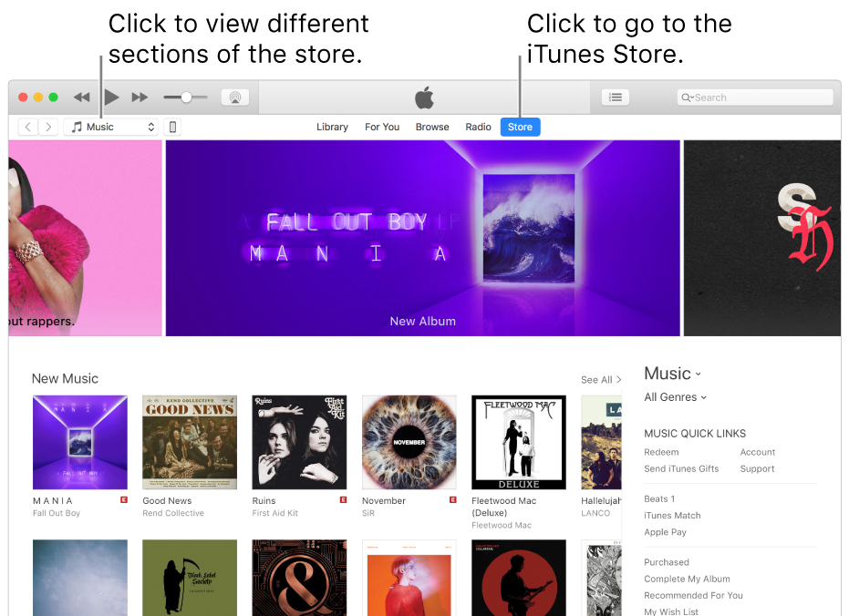Click the iPhone device icon

point(172,127)
